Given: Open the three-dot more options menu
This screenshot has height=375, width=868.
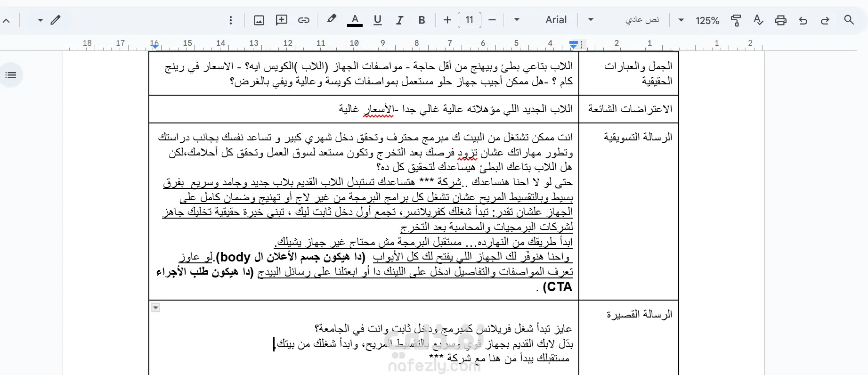Looking at the screenshot, I should click(x=230, y=20).
